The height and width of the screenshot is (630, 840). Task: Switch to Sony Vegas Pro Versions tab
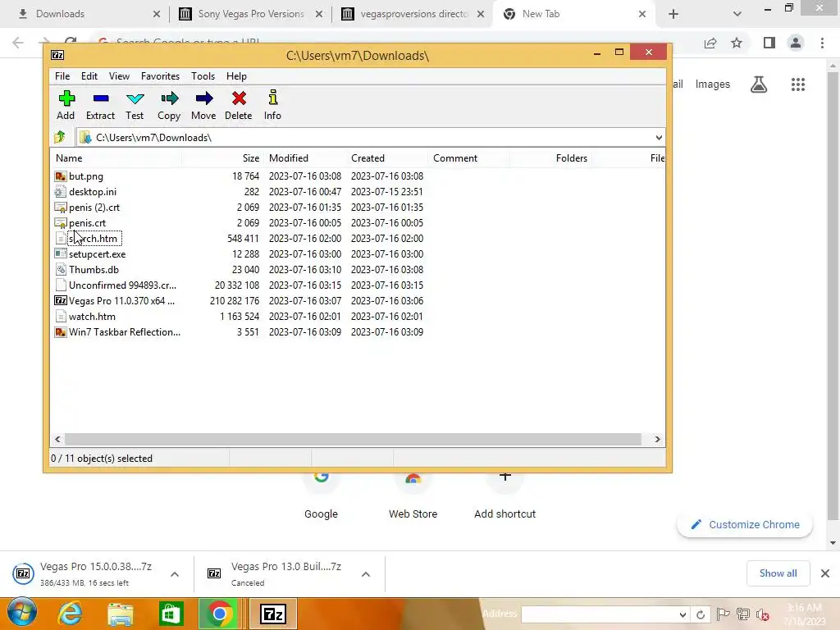point(249,14)
